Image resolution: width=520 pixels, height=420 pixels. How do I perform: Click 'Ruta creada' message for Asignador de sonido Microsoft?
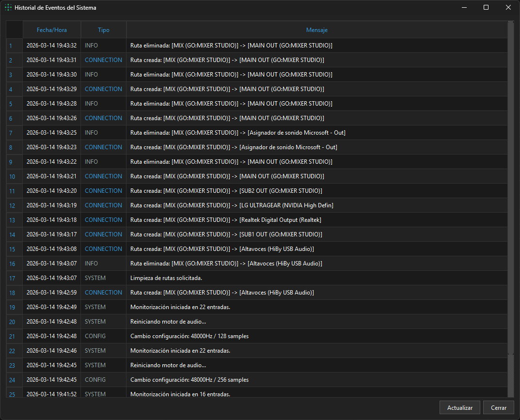[x=234, y=147]
